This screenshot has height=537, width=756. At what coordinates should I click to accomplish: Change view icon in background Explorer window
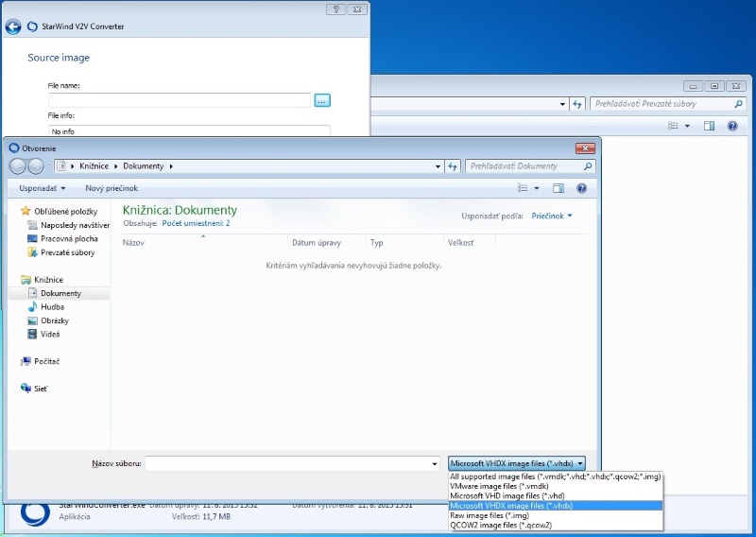[x=673, y=126]
